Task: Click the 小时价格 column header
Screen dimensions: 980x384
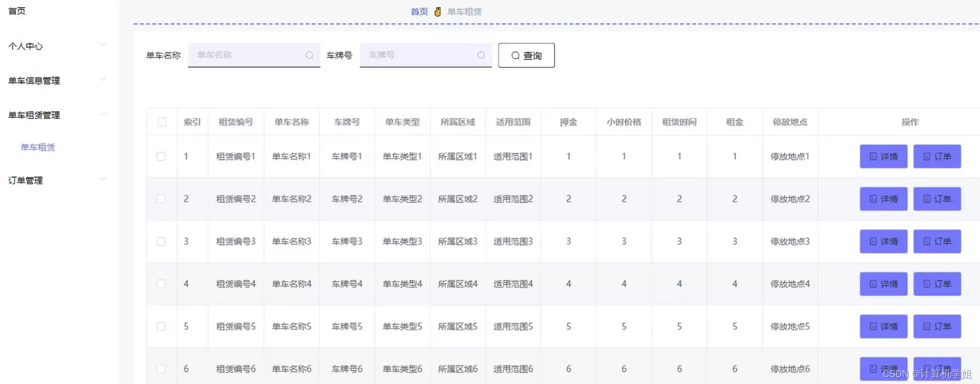Action: (624, 122)
